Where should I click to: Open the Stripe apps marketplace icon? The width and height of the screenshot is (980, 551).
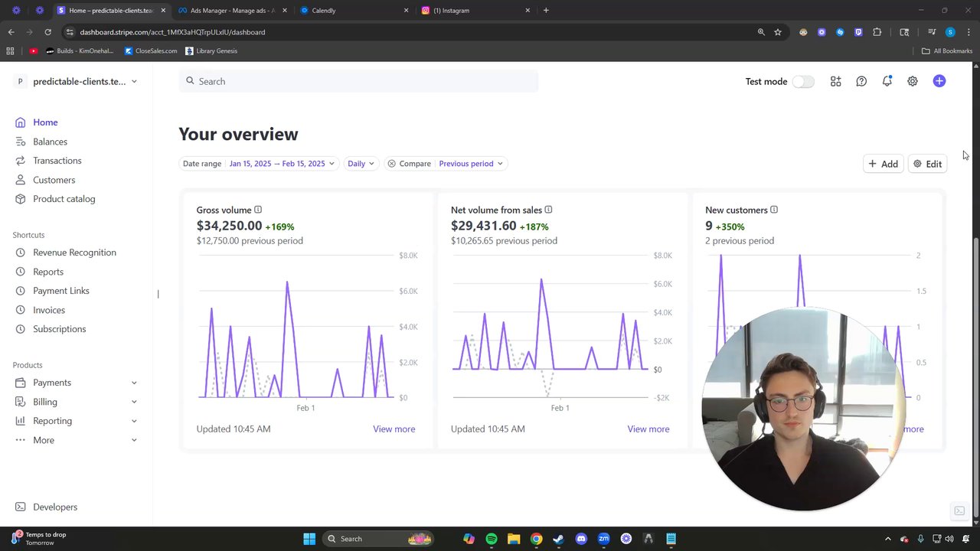835,81
